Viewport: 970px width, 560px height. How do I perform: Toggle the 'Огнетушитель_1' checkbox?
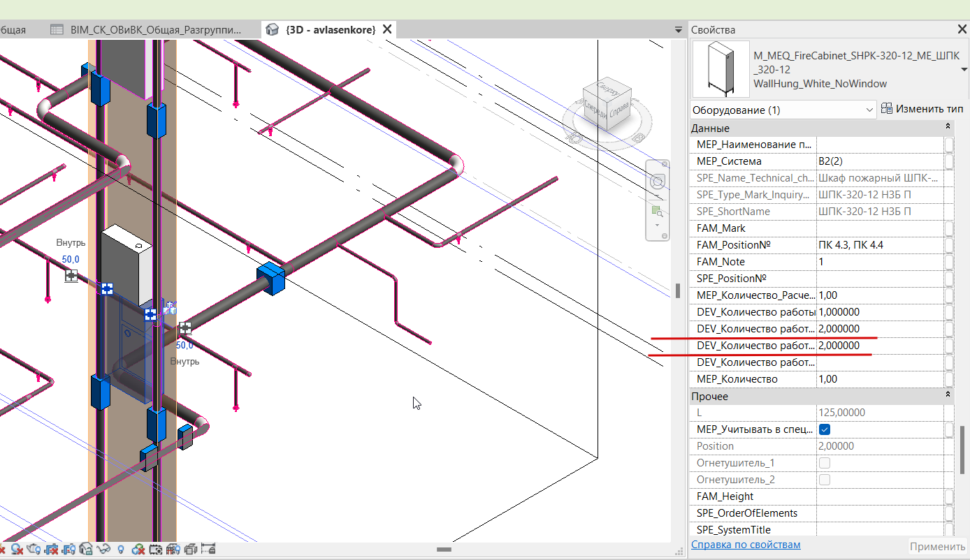tap(825, 463)
